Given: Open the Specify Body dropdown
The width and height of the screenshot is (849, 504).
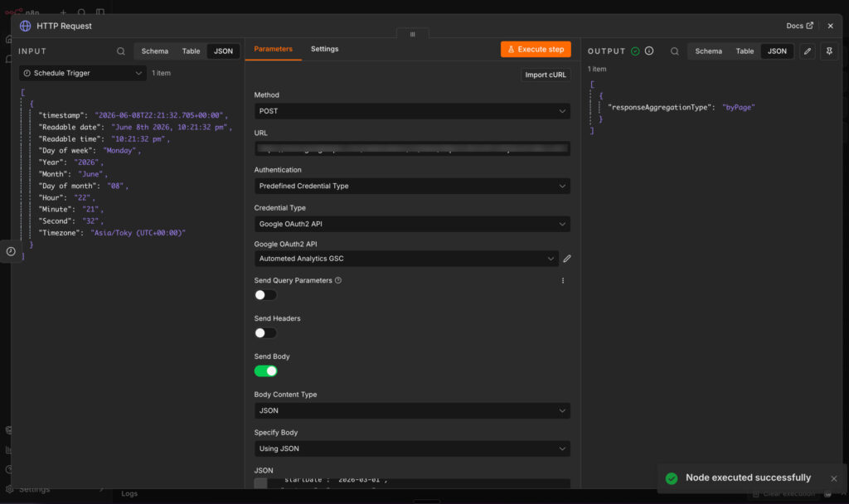Looking at the screenshot, I should coord(412,448).
